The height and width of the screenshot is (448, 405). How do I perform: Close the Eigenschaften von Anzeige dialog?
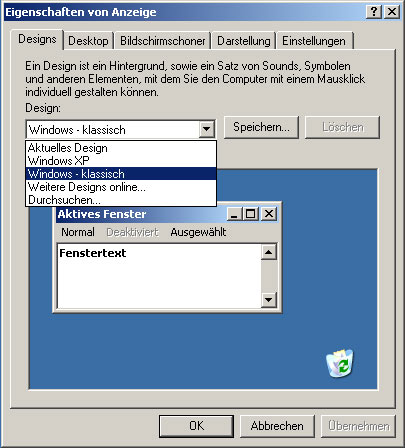391,12
